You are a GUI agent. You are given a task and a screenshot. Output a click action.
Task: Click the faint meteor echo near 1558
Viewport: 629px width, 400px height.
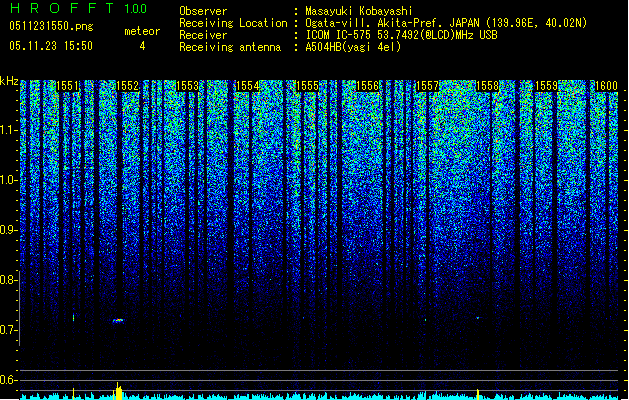tap(478, 318)
